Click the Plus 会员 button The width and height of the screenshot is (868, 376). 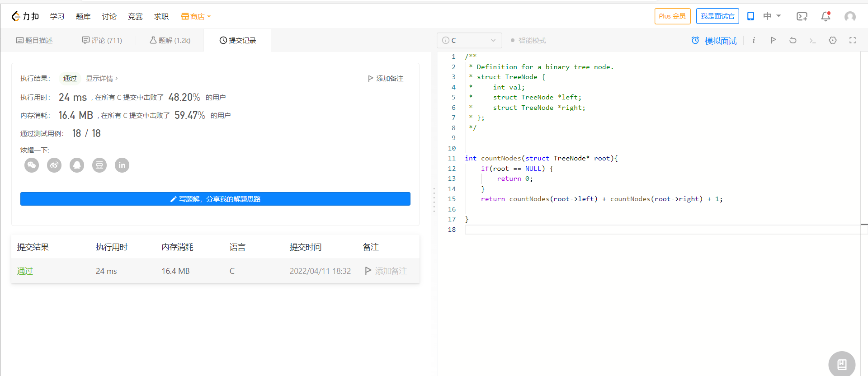pyautogui.click(x=672, y=16)
